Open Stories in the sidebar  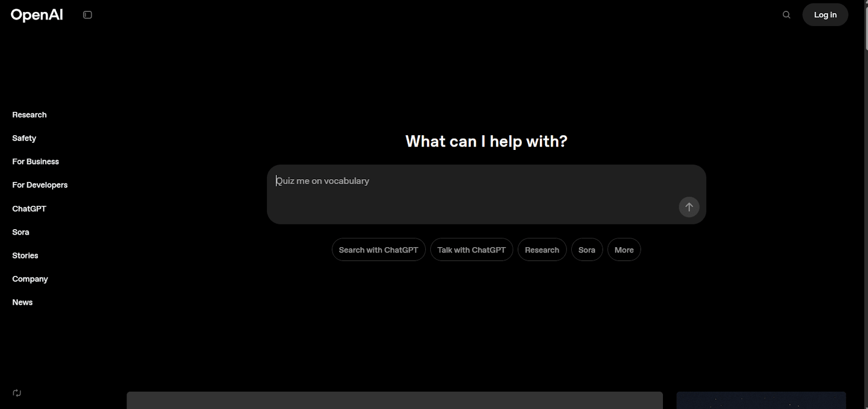25,255
